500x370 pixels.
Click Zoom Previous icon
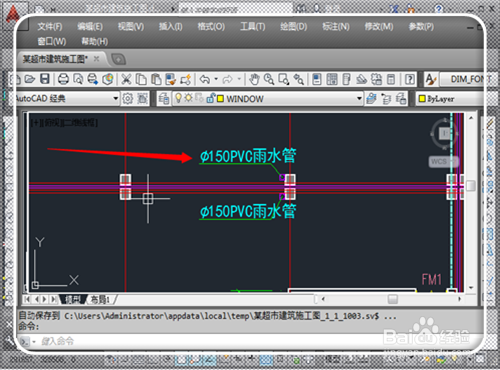[299, 79]
